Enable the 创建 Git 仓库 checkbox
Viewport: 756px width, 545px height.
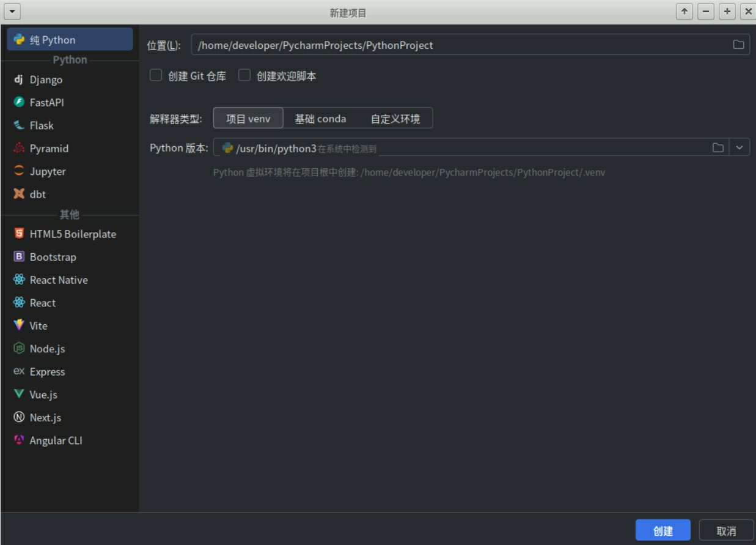pos(156,75)
